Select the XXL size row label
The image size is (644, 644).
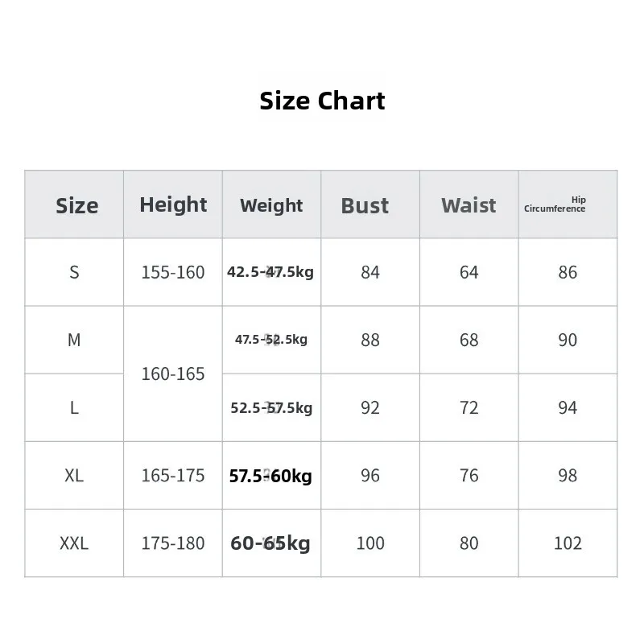pos(74,543)
